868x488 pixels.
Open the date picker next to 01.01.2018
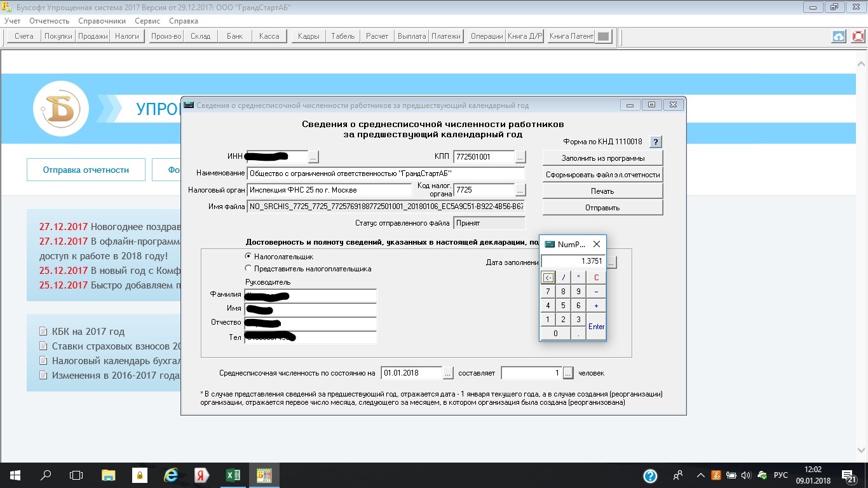[448, 373]
